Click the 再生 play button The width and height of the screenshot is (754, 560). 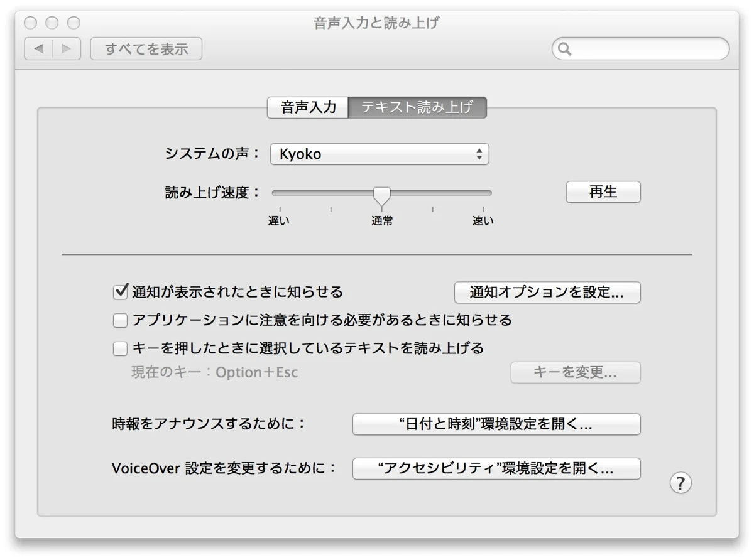click(603, 192)
